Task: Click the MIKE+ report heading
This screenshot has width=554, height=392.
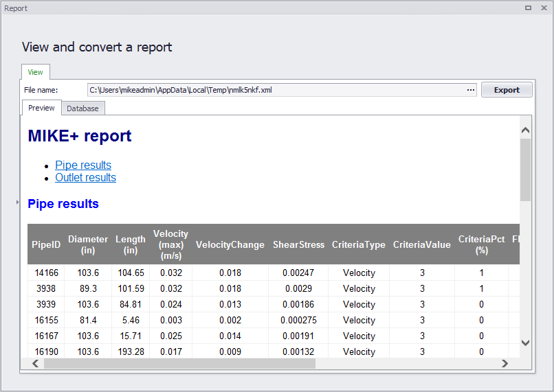Action: (x=80, y=136)
